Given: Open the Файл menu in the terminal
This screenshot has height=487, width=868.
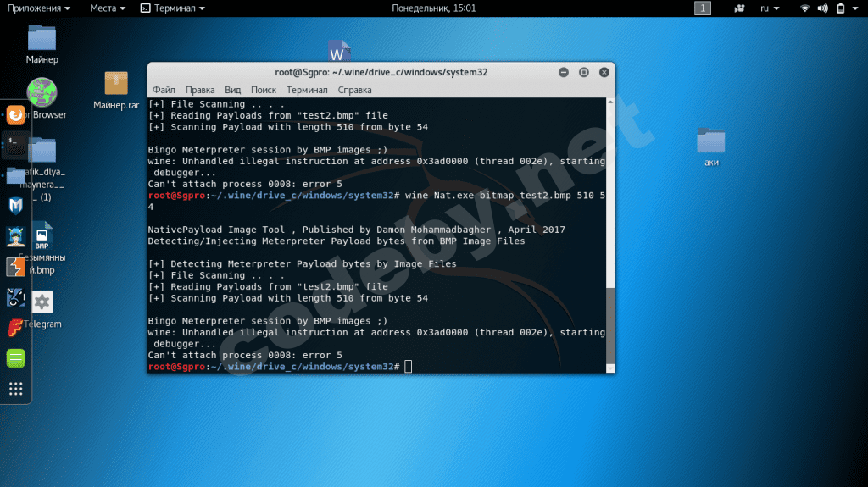Looking at the screenshot, I should pos(164,90).
